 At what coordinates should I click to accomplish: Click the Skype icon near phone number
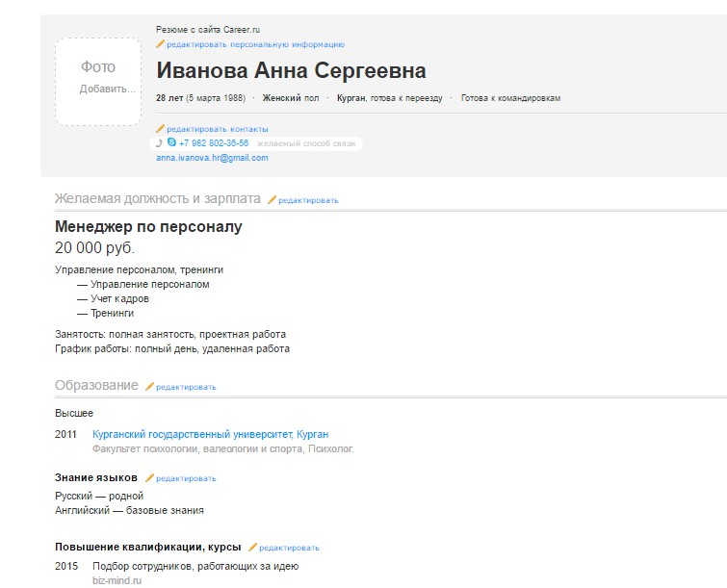[x=171, y=143]
